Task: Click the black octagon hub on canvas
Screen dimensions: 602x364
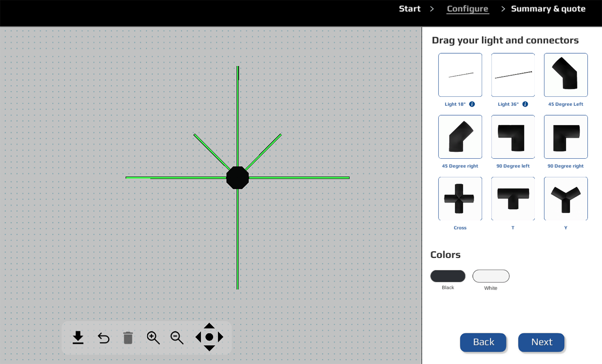Action: pyautogui.click(x=238, y=178)
